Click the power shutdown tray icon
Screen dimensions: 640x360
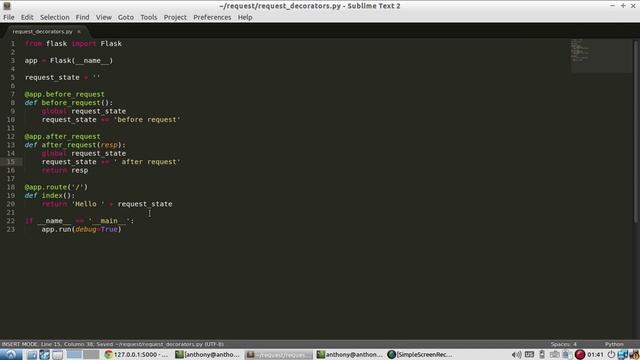coord(611,355)
